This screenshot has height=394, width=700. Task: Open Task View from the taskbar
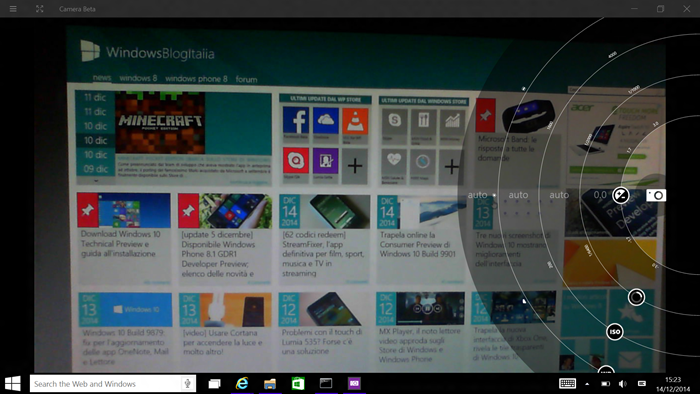pos(215,384)
